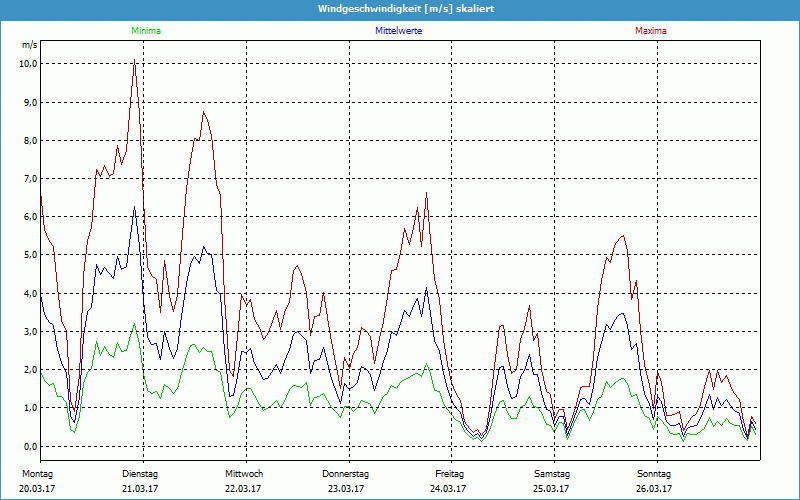Click the date 25.03.17
The width and height of the screenshot is (800, 500).
(551, 489)
